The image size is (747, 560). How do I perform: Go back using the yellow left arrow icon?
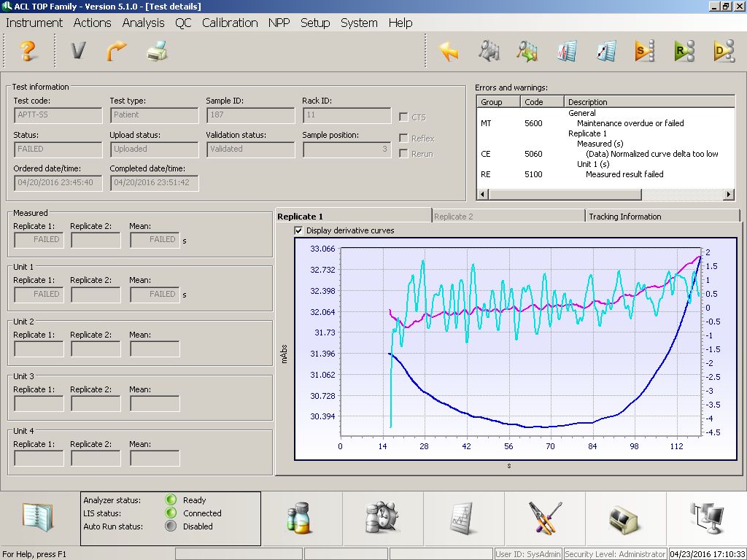pos(449,51)
